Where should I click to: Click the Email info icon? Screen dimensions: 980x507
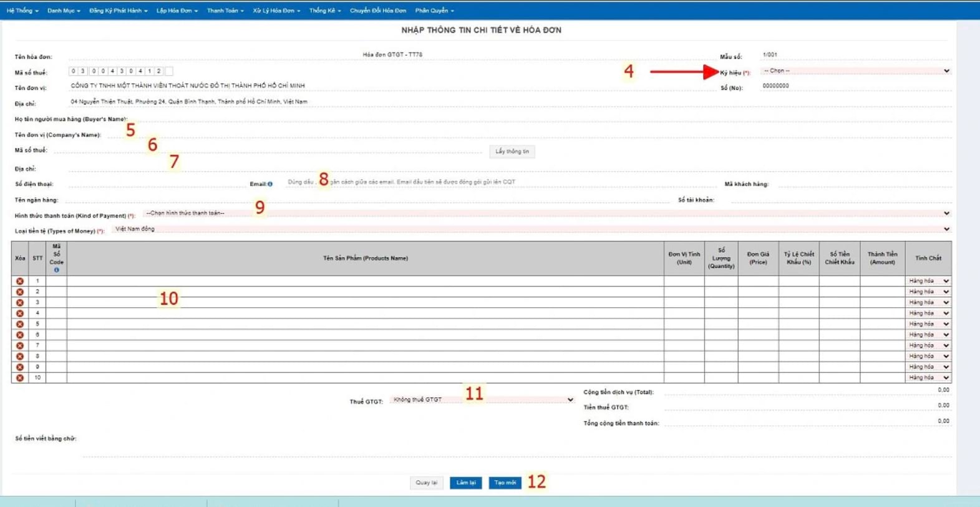tap(270, 184)
